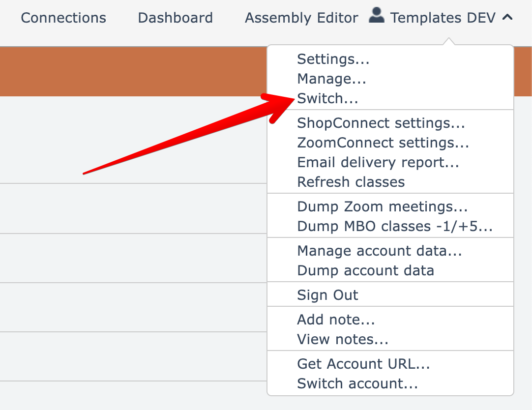The height and width of the screenshot is (410, 532).
Task: Open the Assembly Editor tab
Action: [x=301, y=18]
